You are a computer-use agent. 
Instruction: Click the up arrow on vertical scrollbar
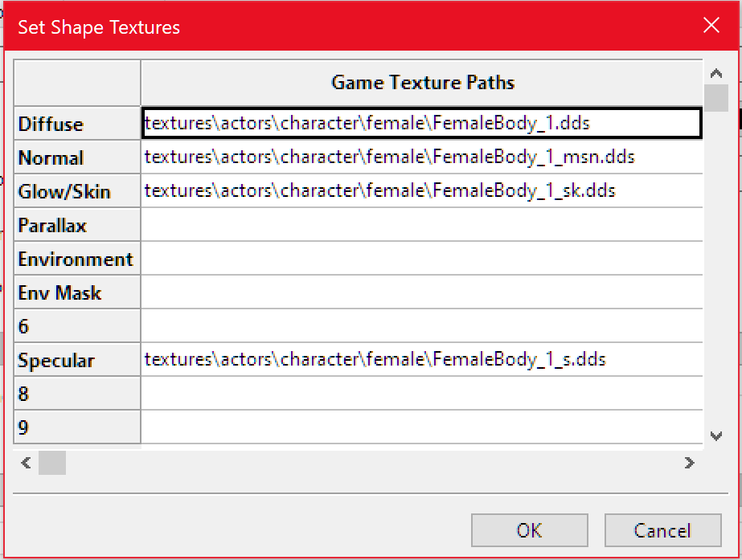click(715, 71)
